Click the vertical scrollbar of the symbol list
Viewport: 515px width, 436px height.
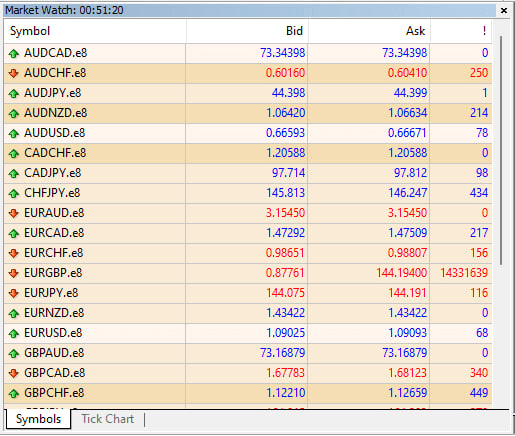(501, 150)
